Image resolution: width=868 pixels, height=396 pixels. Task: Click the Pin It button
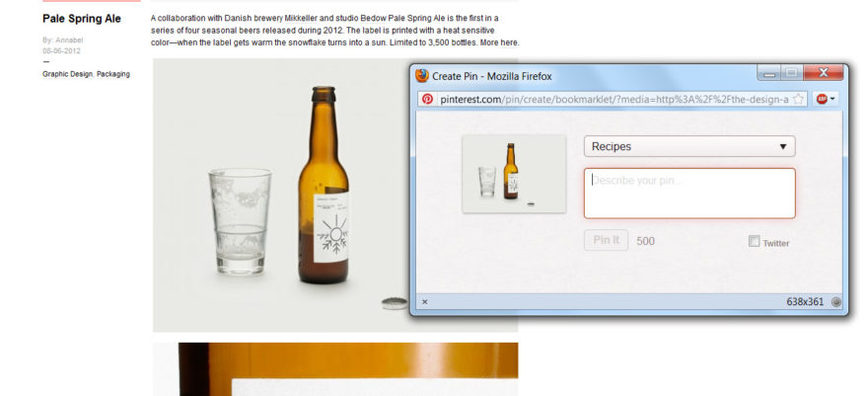point(607,240)
